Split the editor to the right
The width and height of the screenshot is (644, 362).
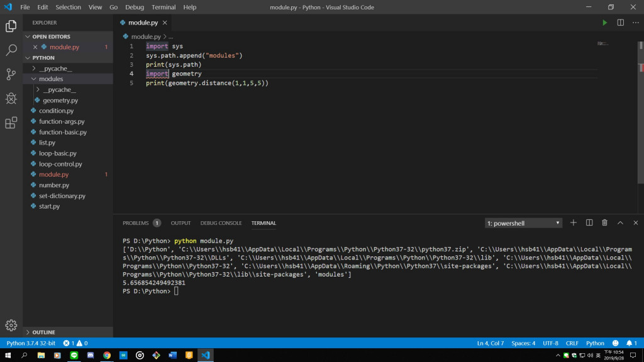620,23
